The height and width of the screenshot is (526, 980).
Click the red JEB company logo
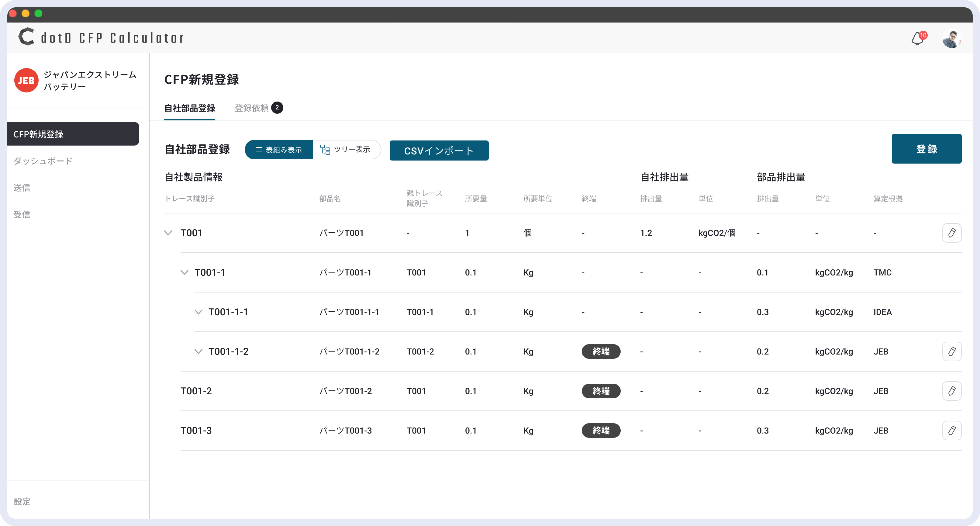click(26, 80)
